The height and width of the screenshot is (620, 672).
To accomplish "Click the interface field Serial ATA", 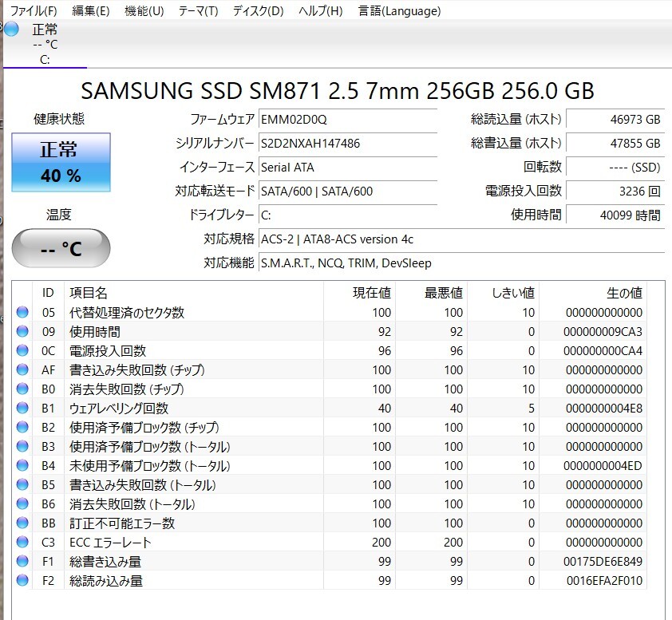I will click(348, 167).
